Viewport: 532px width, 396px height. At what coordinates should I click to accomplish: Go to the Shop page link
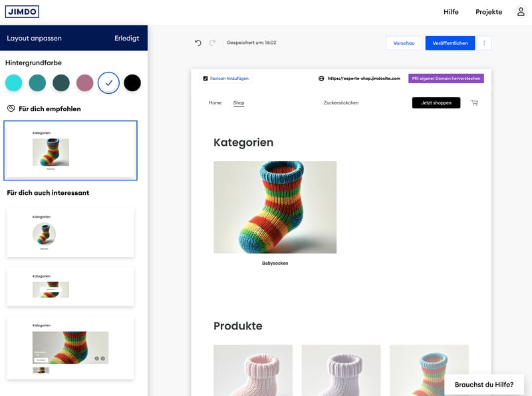pos(239,102)
